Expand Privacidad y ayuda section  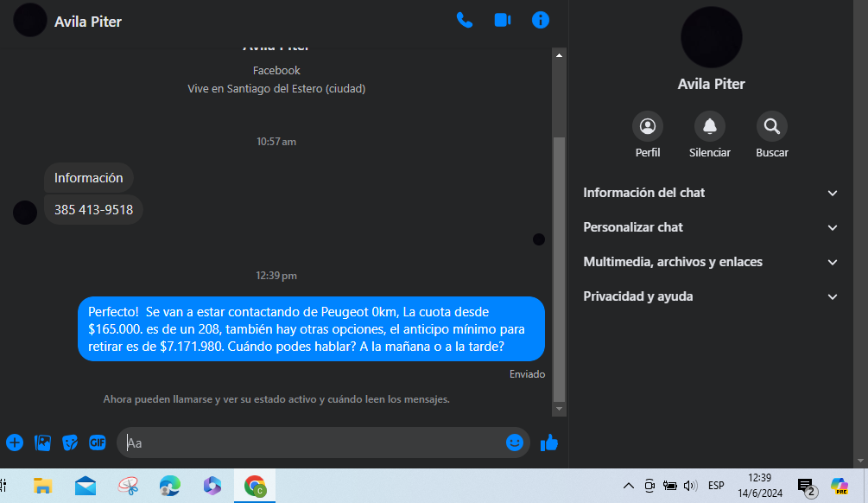[x=711, y=296]
